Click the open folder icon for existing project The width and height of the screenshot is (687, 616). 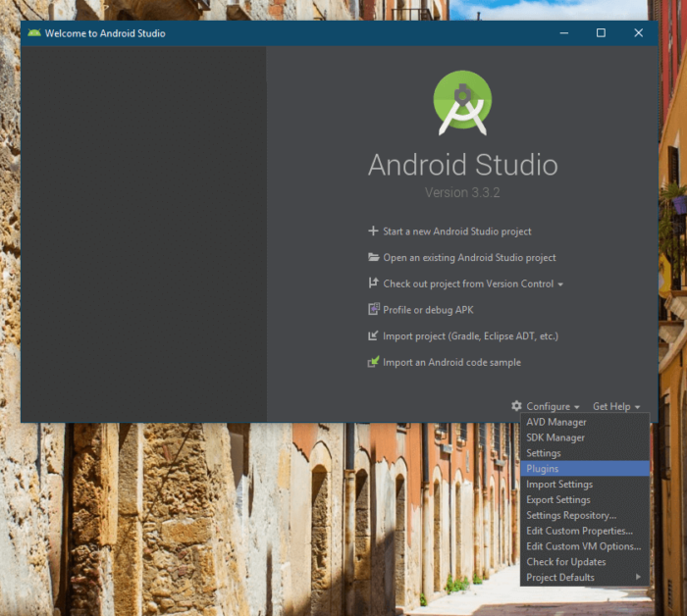coord(373,257)
